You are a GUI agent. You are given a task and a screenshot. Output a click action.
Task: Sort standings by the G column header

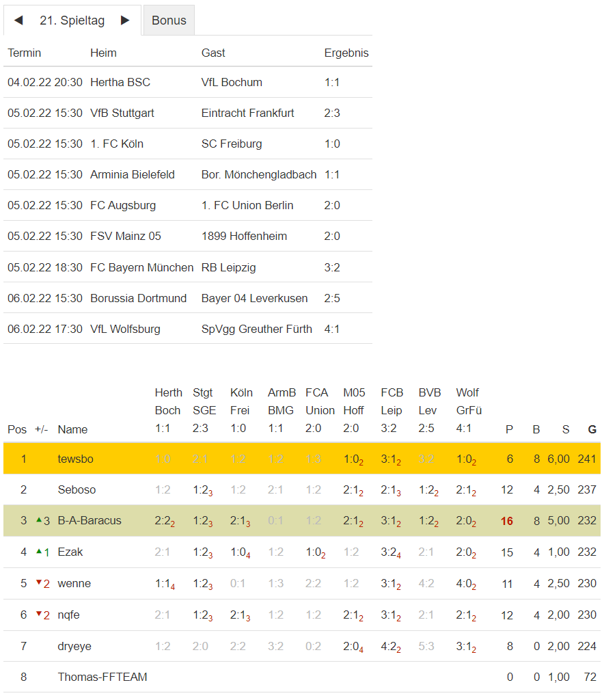[x=592, y=429]
